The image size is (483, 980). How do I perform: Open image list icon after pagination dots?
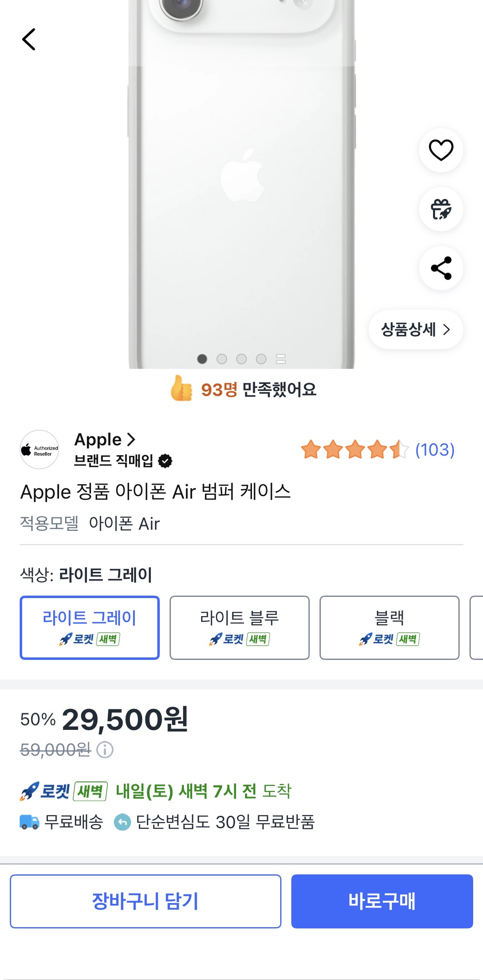281,359
